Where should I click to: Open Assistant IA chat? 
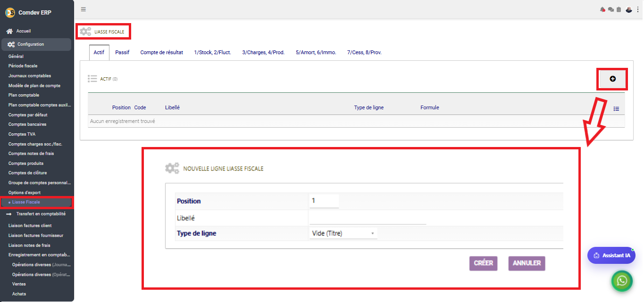click(611, 255)
